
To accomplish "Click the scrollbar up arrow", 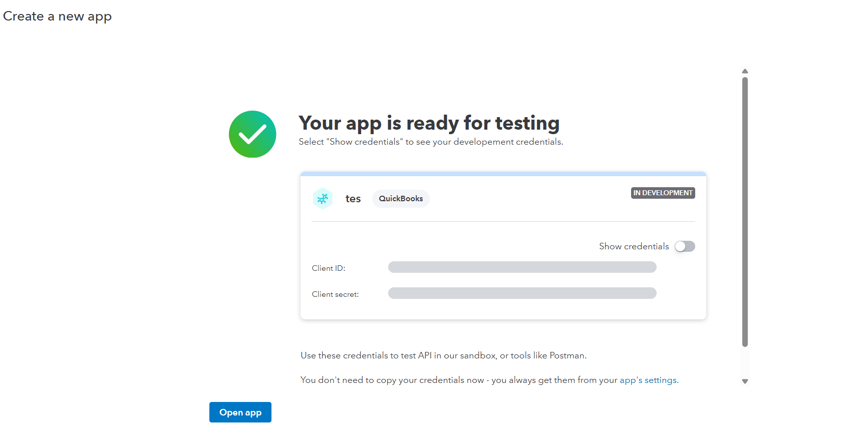I will click(x=745, y=71).
